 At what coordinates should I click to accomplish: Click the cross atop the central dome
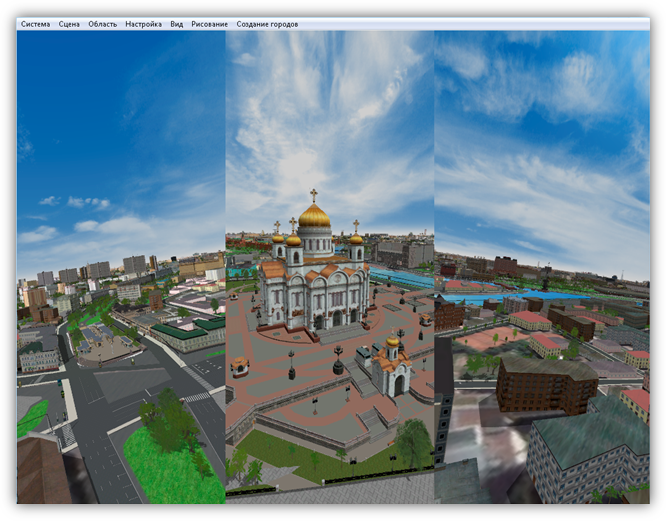click(x=314, y=194)
